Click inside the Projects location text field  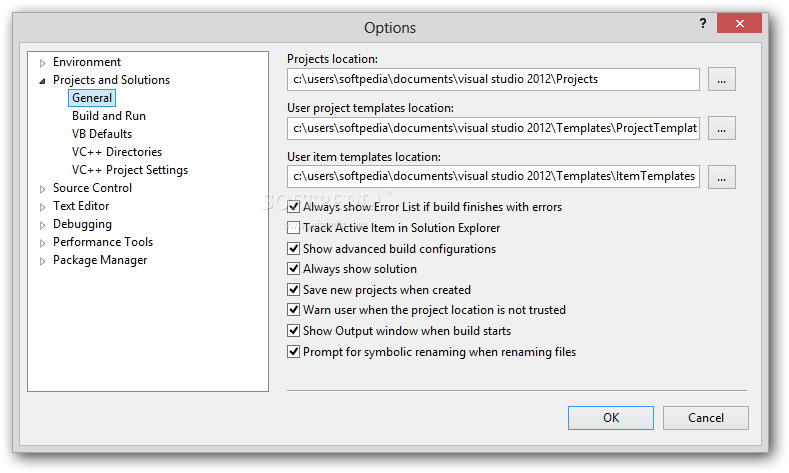493,79
